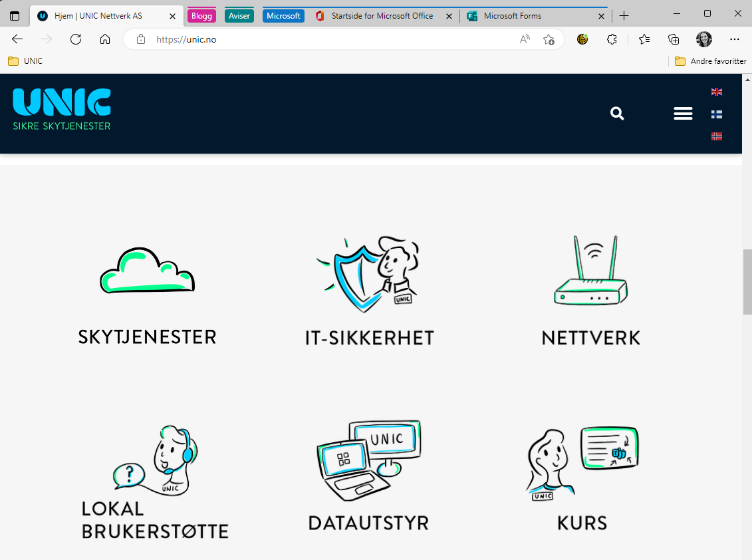Open the site search magnifier
This screenshot has height=560, width=752.
coord(617,113)
